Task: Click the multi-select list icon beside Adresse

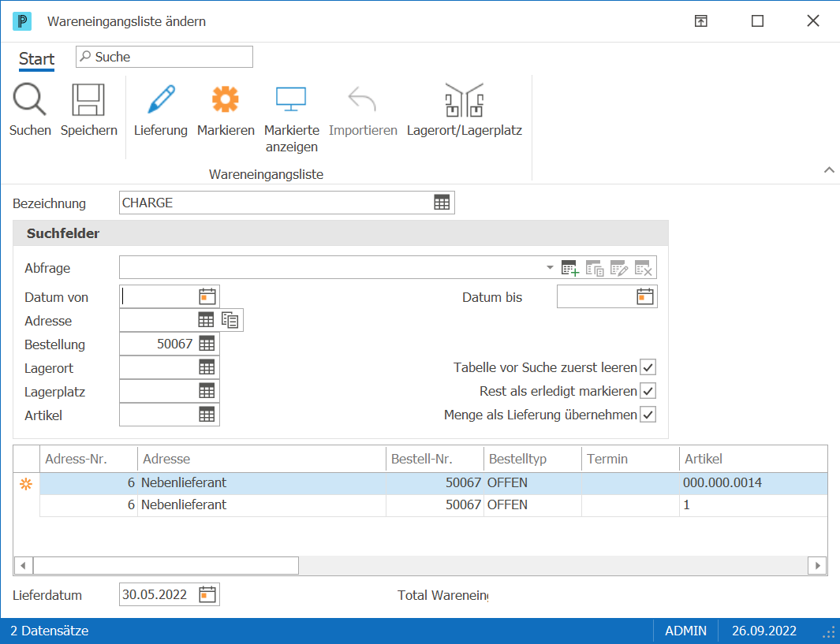Action: [x=230, y=320]
